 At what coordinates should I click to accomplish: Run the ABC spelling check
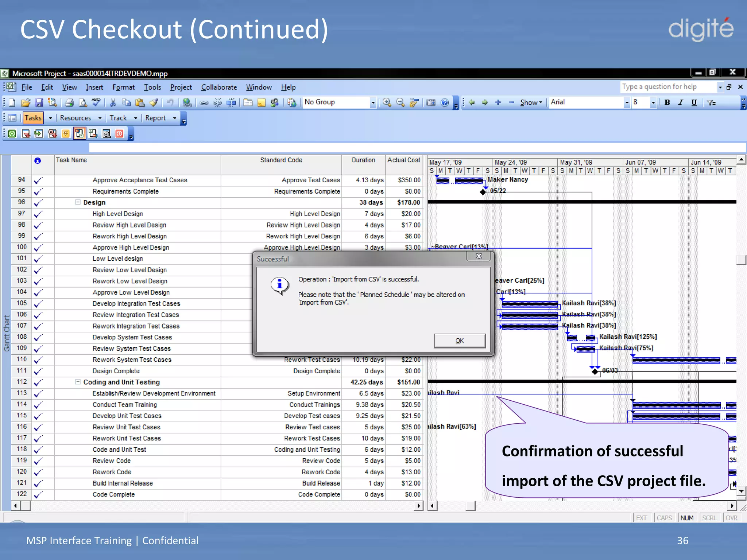(x=96, y=102)
